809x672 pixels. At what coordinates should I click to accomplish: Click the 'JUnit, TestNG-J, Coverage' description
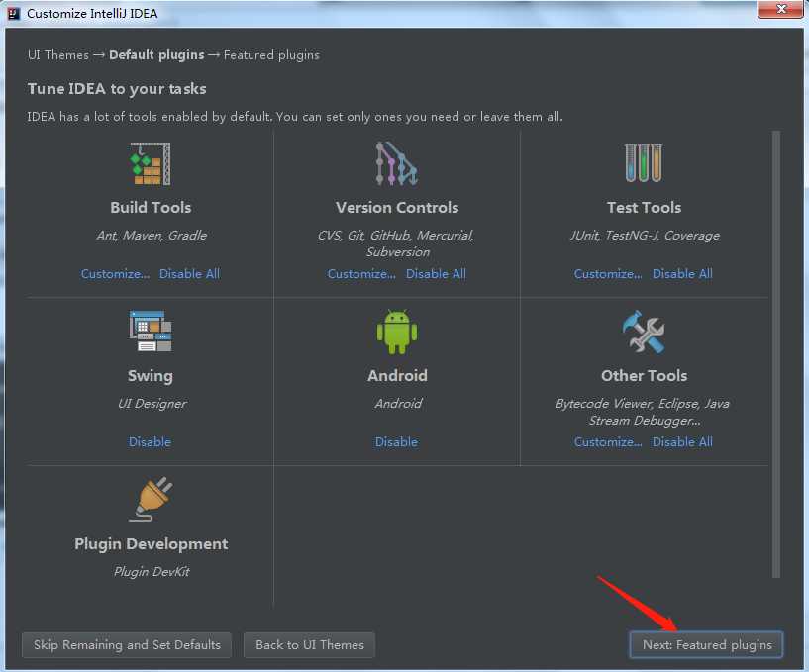644,236
